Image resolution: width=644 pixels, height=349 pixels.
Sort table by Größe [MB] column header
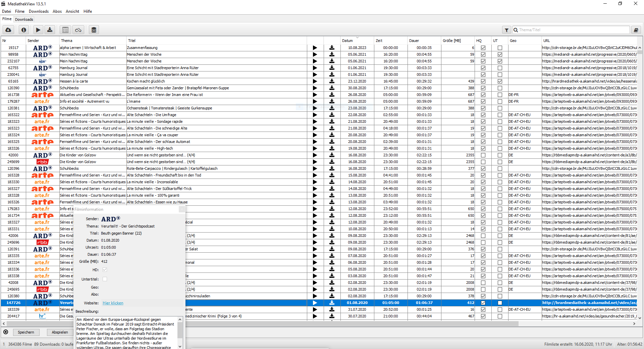tap(458, 41)
